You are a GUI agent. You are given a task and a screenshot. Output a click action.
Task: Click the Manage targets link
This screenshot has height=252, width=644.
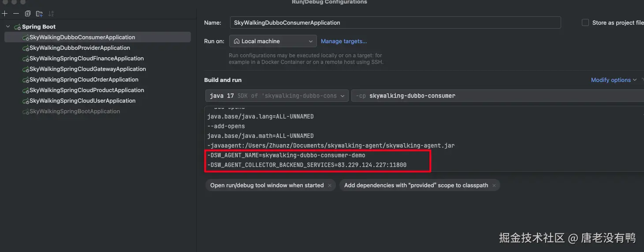(344, 41)
